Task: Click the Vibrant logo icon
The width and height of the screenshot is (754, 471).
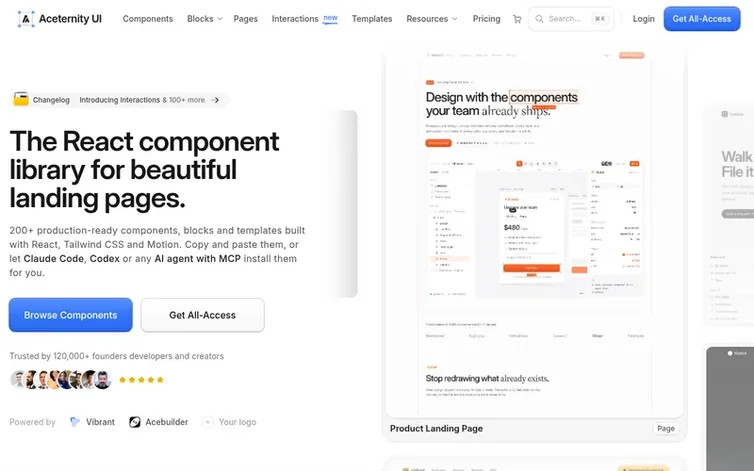Action: (x=75, y=422)
